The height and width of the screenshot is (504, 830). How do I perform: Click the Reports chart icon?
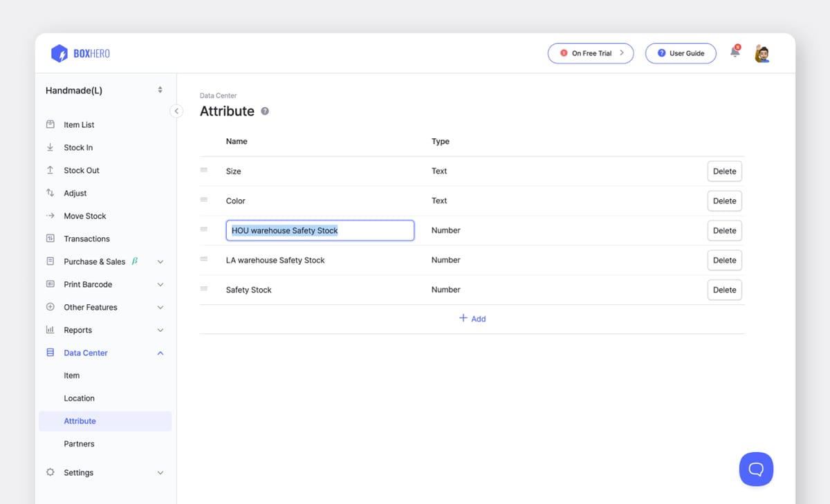point(50,330)
